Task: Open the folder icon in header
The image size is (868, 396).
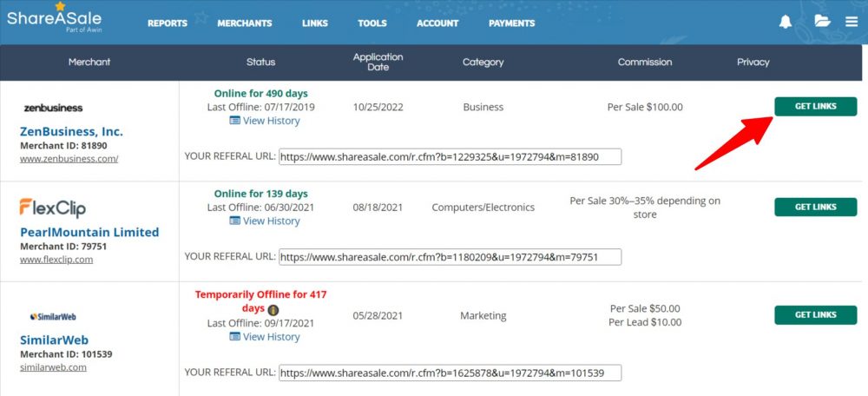Action: pyautogui.click(x=822, y=21)
